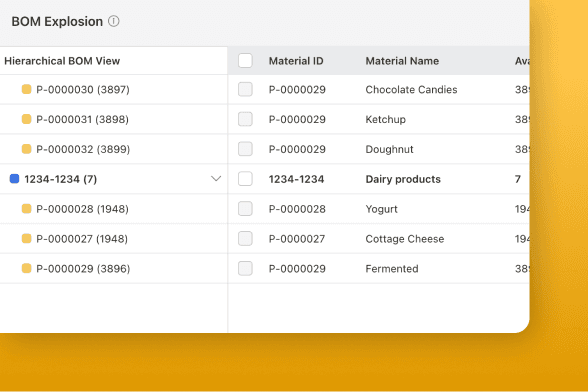This screenshot has width=588, height=392.
Task: Click the yellow icon beside P-0000029 (3896)
Action: tap(27, 268)
